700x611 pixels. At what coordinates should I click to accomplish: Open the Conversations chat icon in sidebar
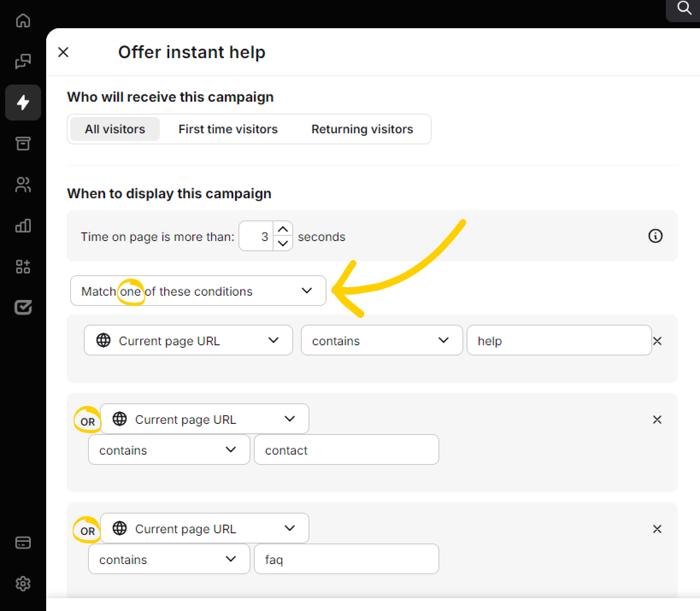point(23,61)
